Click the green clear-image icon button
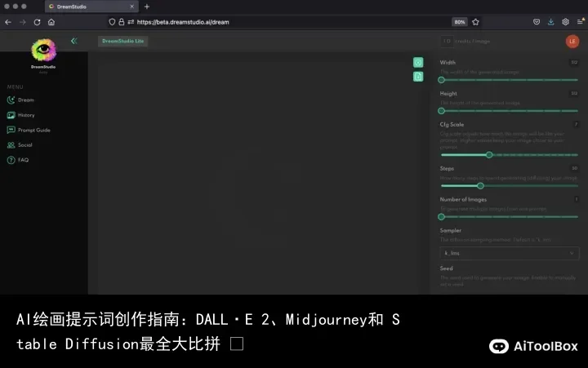 418,62
